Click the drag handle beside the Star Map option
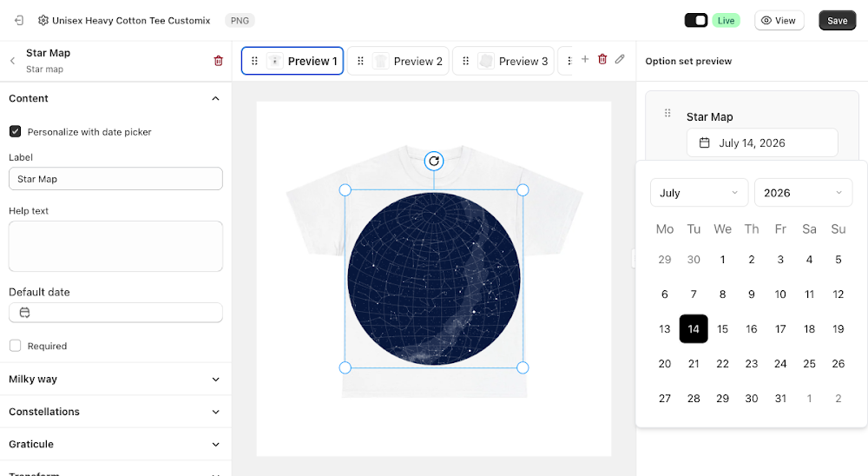Image resolution: width=868 pixels, height=476 pixels. 667,113
